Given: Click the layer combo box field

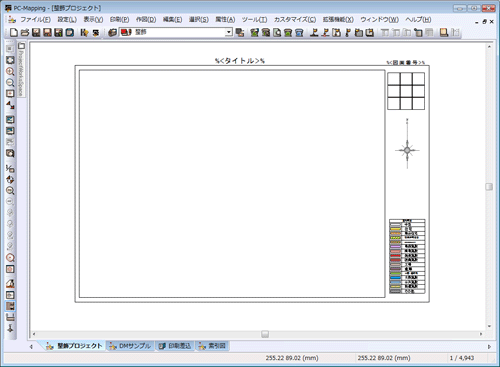Looking at the screenshot, I should 176,32.
